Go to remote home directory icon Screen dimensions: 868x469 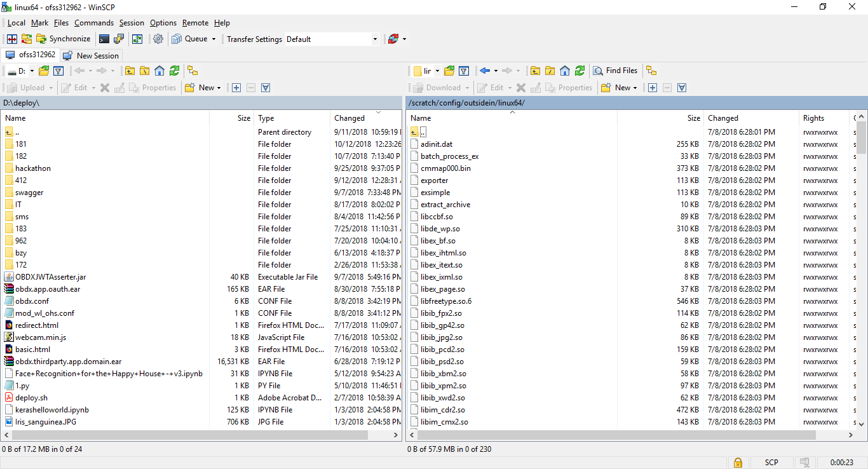click(x=565, y=71)
